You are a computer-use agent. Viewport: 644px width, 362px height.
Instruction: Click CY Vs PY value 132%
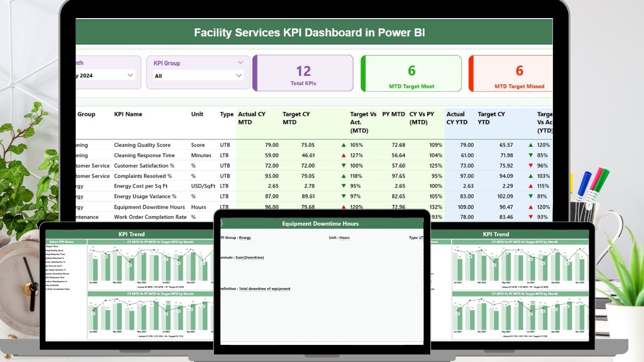pos(436,207)
